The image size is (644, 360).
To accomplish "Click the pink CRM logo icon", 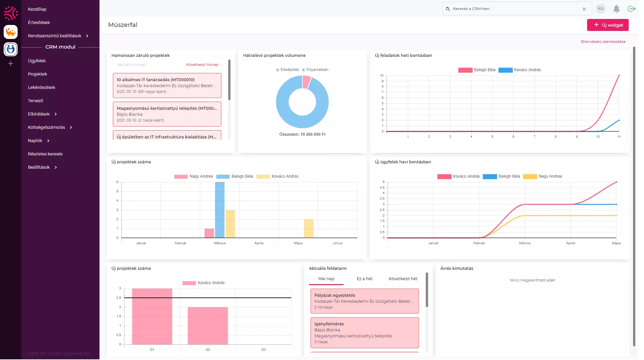I will [x=11, y=13].
